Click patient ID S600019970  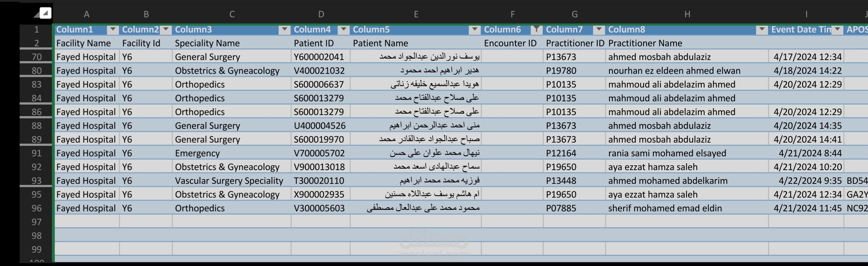(x=321, y=139)
